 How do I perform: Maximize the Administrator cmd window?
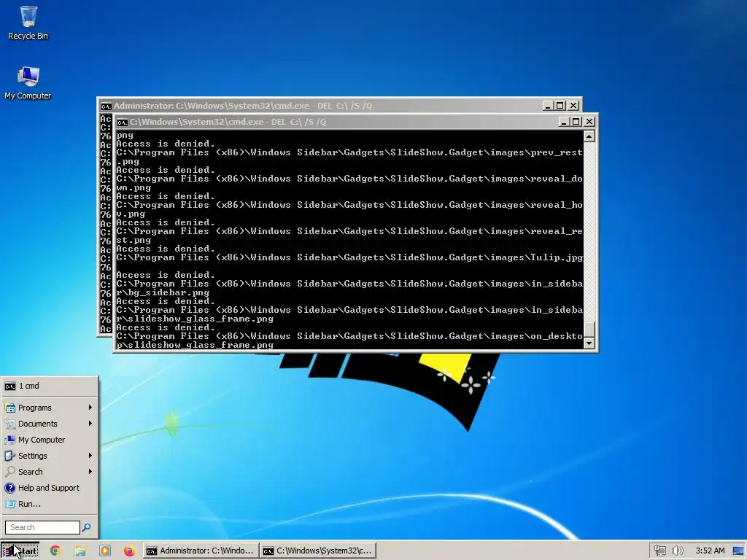point(560,106)
